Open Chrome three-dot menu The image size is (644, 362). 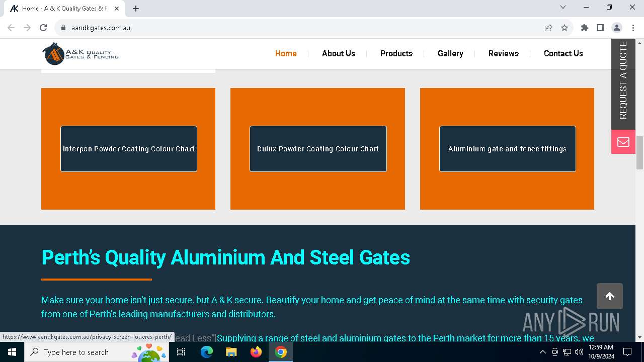point(633,28)
